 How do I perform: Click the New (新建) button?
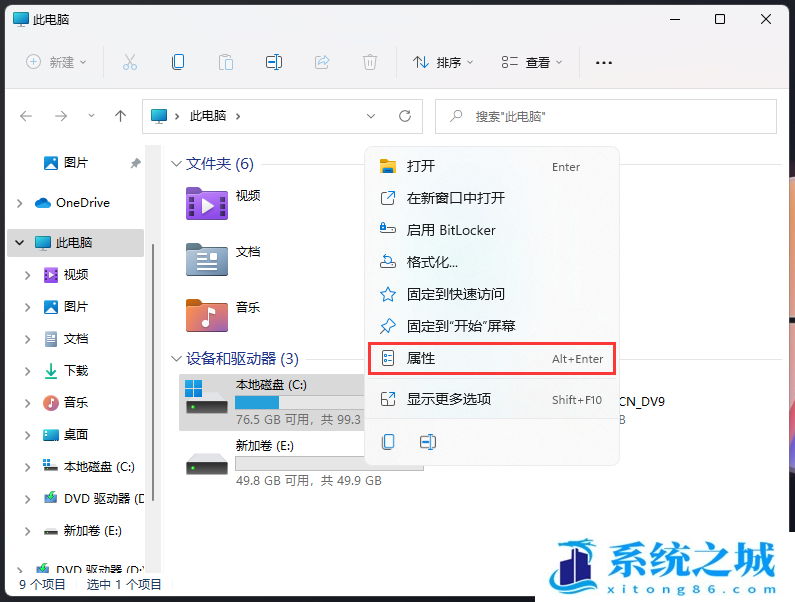click(56, 62)
